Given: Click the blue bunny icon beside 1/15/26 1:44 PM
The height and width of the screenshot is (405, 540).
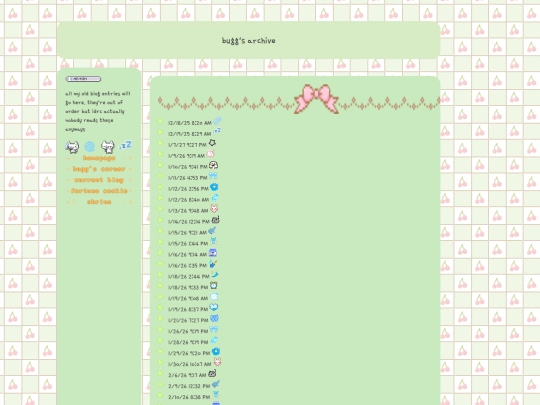Looking at the screenshot, I should tap(214, 241).
